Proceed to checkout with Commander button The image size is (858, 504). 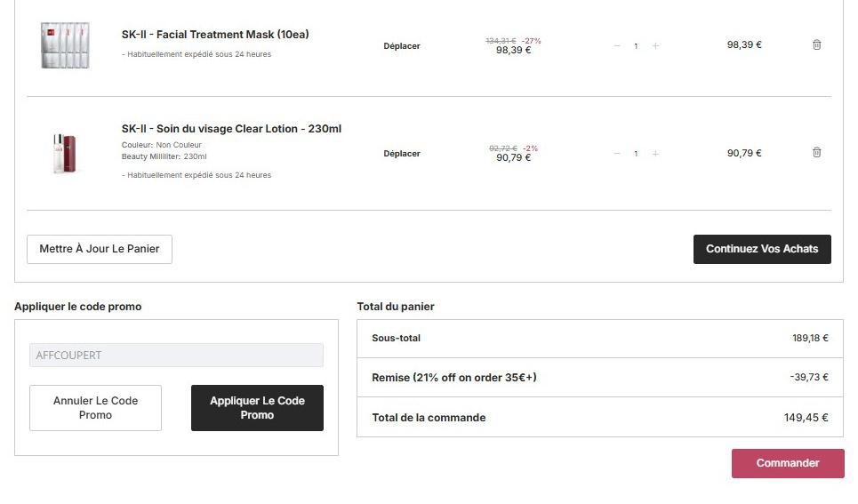pyautogui.click(x=787, y=463)
